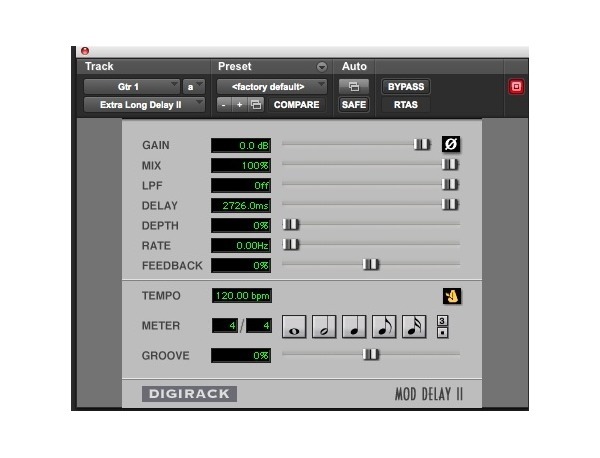Click the red target button
Viewport: 600px width, 458px height.
[516, 86]
